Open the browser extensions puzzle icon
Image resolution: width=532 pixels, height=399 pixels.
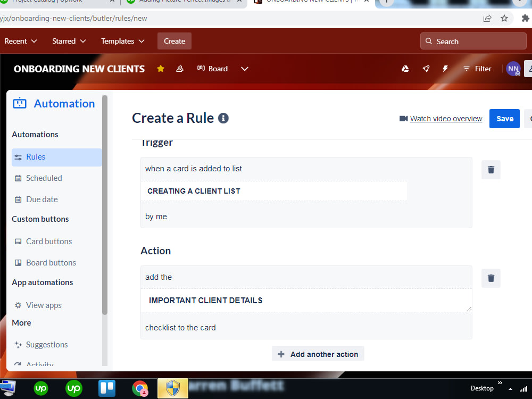pyautogui.click(x=525, y=18)
